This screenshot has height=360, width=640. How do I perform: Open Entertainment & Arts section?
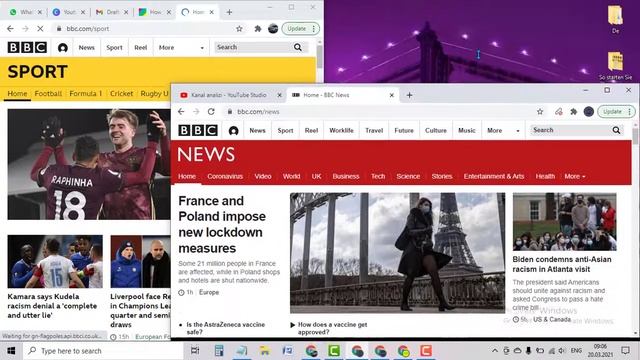click(494, 176)
